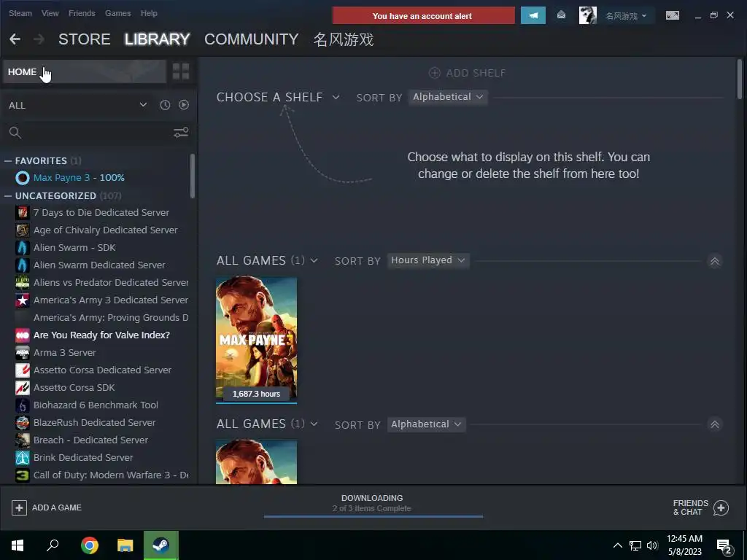
Task: Collapse the Uncategorized category
Action: 8,195
